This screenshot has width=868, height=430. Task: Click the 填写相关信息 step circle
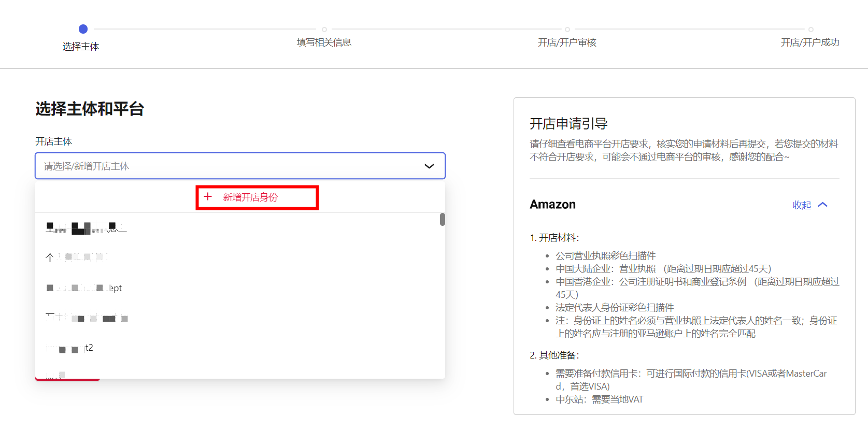pos(324,30)
